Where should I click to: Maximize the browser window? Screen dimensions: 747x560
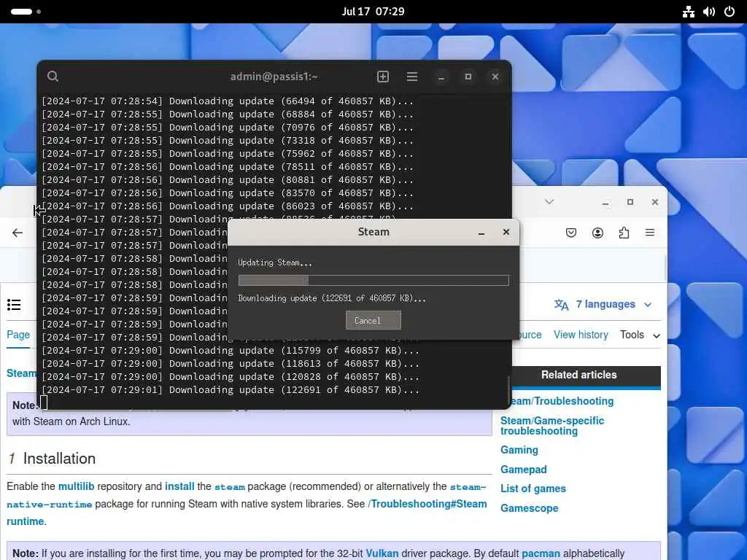[630, 202]
